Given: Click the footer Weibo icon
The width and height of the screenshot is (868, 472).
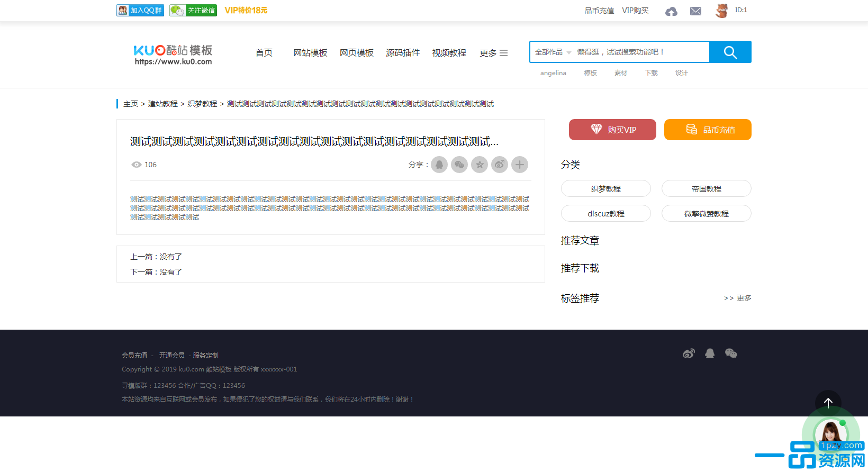Looking at the screenshot, I should point(689,353).
